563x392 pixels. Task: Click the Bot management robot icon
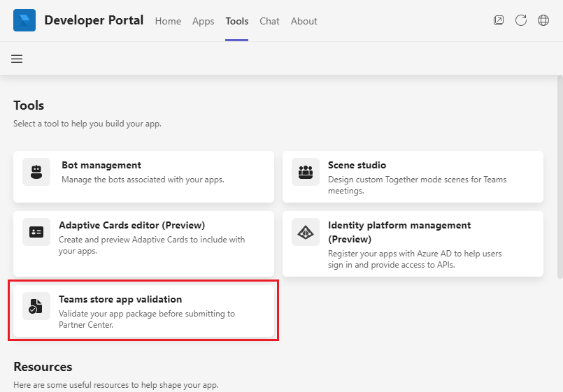[36, 172]
